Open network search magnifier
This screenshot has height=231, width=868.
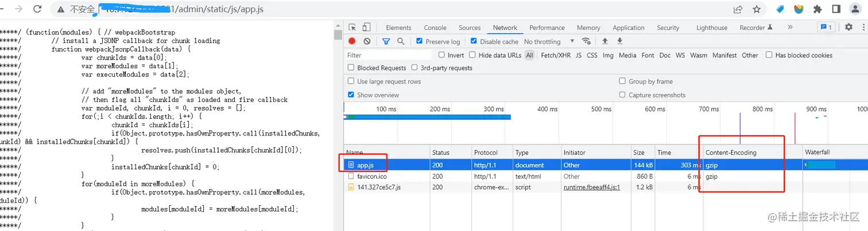point(401,41)
